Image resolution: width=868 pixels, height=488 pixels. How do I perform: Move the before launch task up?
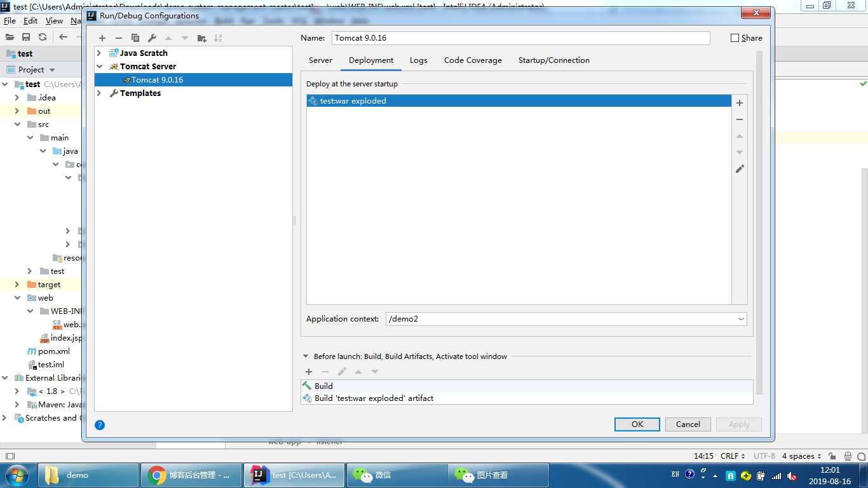[x=358, y=372]
